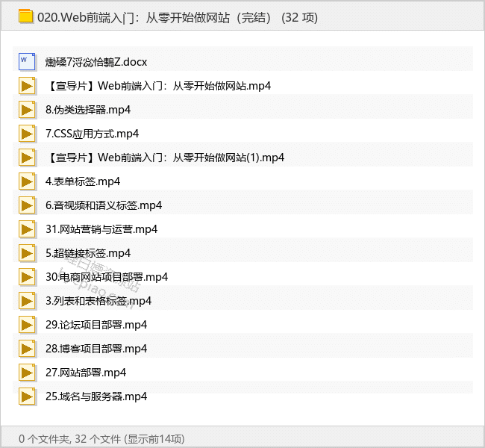The image size is (485, 448).
Task: Click video icon for 29.论坛项目部署.mp4
Action: click(x=27, y=325)
